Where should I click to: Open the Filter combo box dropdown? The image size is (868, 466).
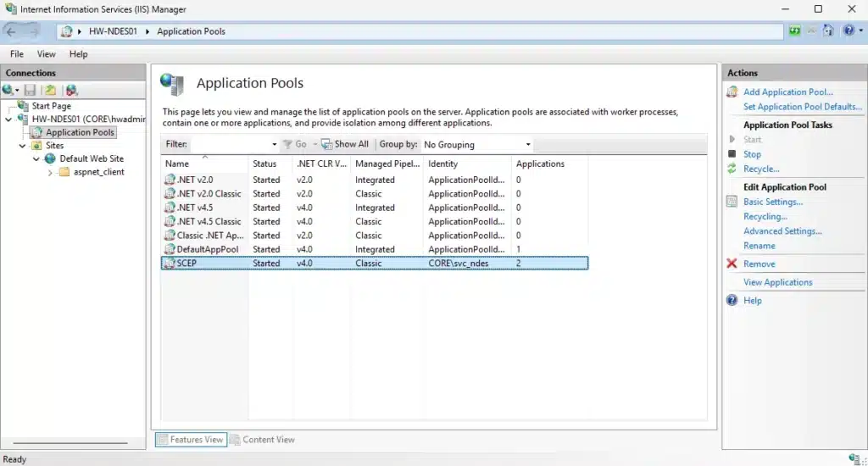point(274,145)
